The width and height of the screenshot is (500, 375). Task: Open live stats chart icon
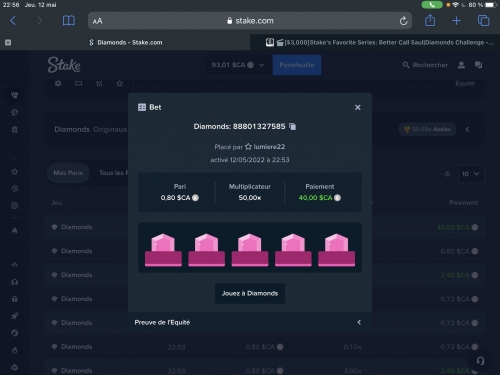coord(99,83)
